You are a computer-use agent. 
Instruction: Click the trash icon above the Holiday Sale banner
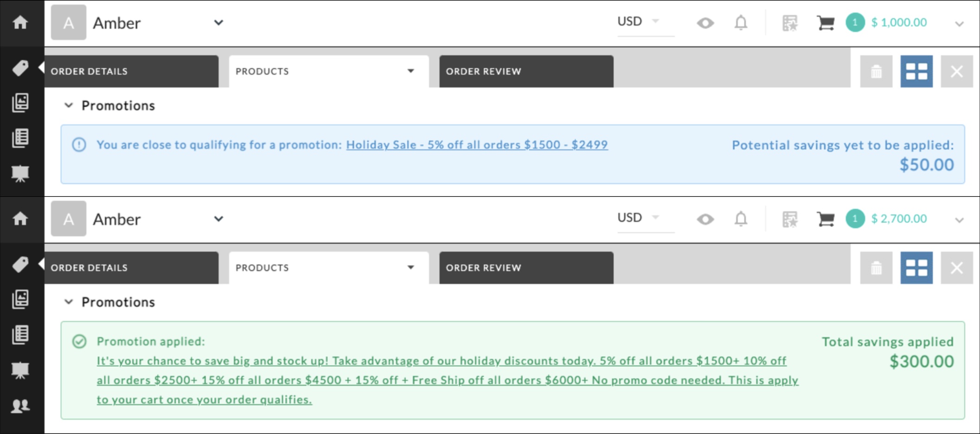pyautogui.click(x=876, y=71)
